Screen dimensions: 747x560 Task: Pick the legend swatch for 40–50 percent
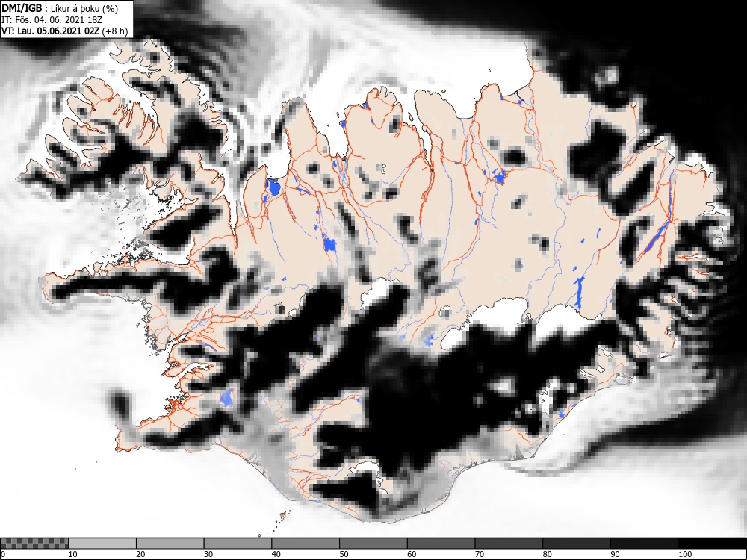pos(306,544)
